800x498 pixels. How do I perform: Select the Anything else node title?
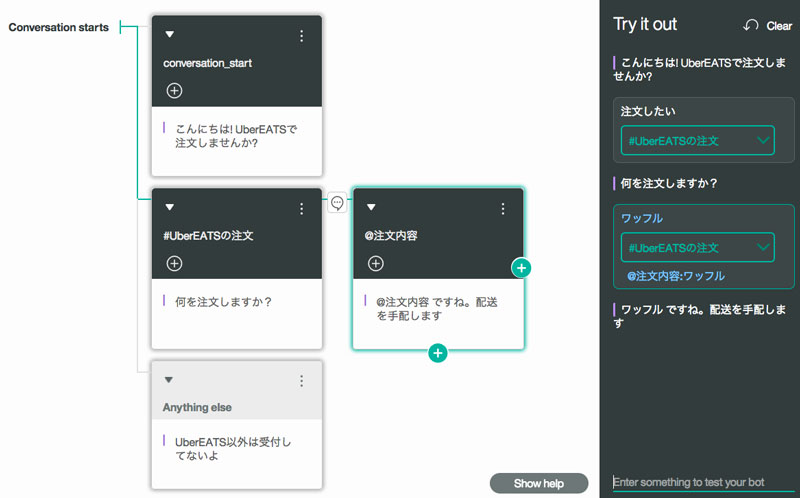pyautogui.click(x=197, y=407)
